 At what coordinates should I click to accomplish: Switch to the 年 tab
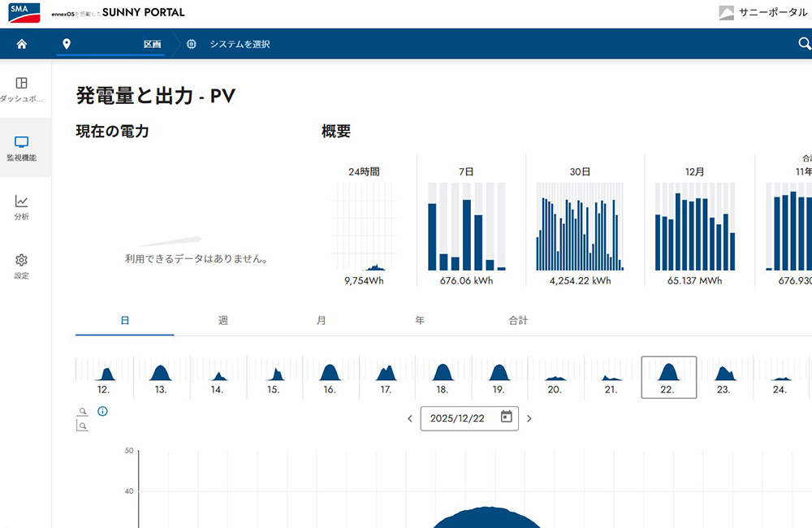click(420, 321)
